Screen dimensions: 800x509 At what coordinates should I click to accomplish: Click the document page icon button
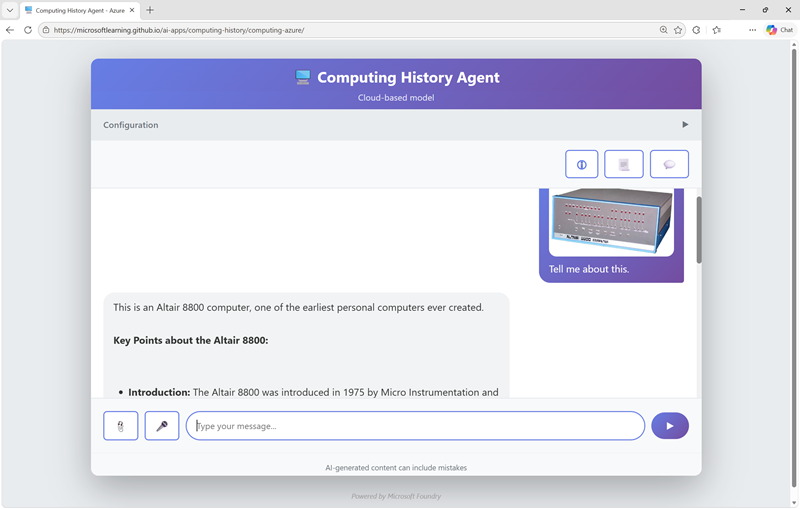tap(623, 164)
